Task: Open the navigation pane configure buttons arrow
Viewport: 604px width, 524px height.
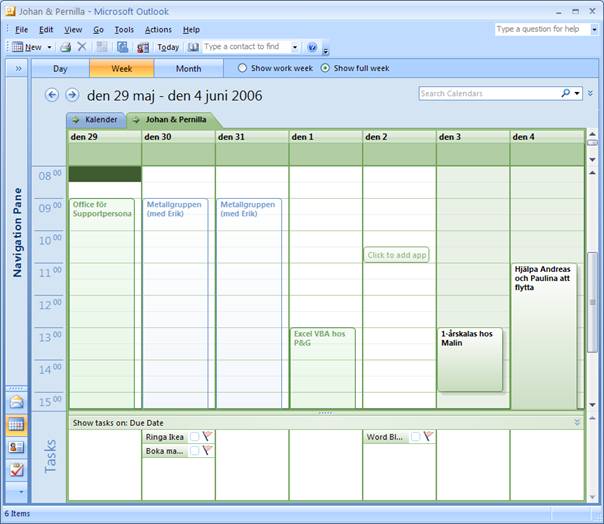Action: [21, 492]
